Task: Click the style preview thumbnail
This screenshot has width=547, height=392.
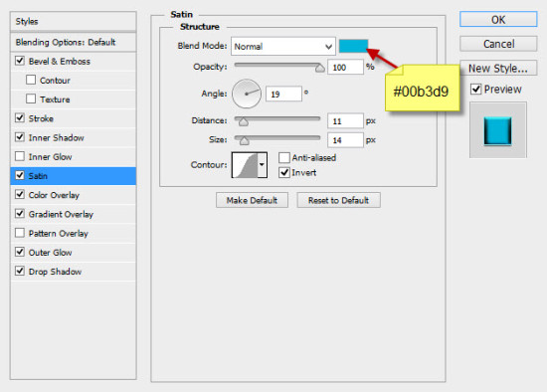Action: [x=498, y=130]
